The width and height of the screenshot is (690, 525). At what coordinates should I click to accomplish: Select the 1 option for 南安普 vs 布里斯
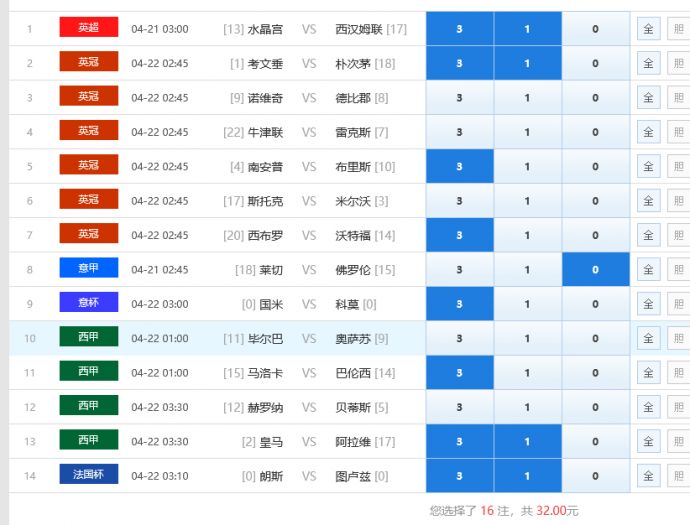tap(527, 166)
